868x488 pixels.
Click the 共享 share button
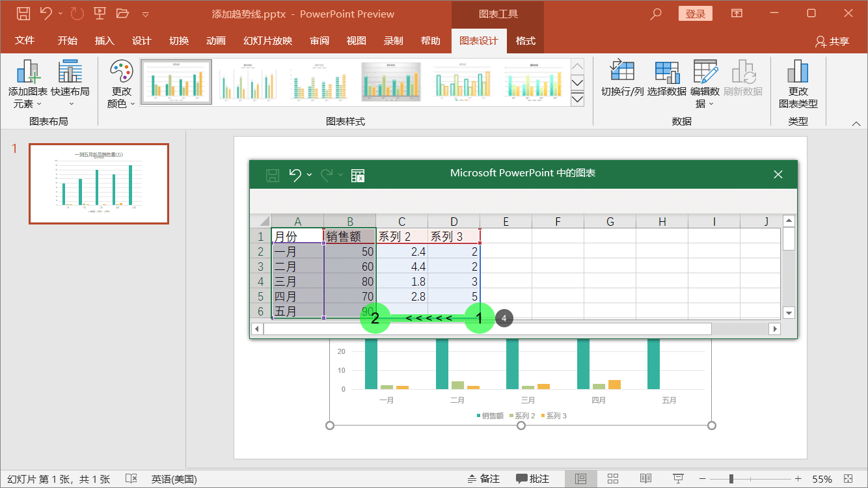(832, 42)
